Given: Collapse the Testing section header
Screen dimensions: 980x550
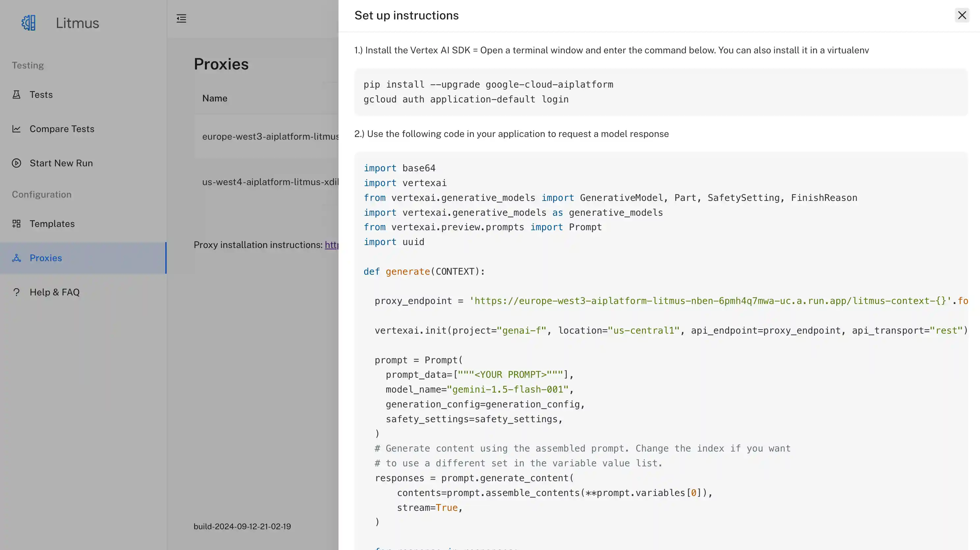Looking at the screenshot, I should coord(27,65).
